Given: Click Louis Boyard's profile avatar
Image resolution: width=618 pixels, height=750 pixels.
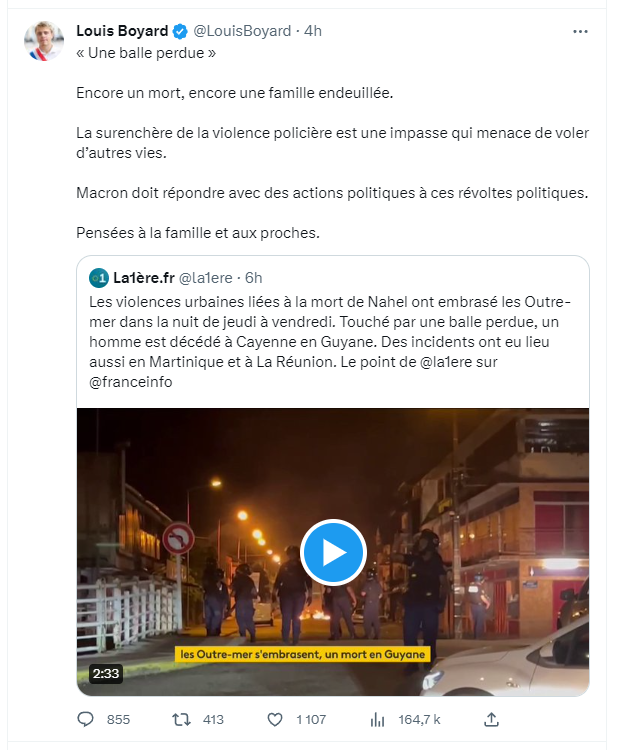Looking at the screenshot, I should [x=44, y=41].
